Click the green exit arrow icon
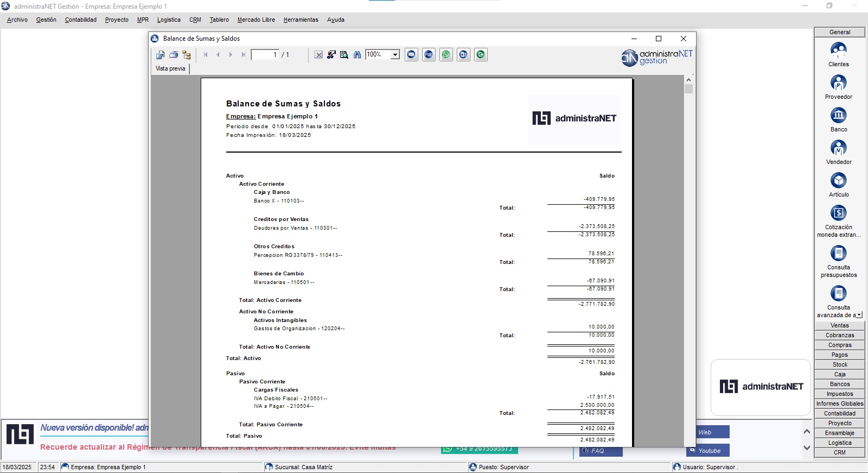This screenshot has width=868, height=473. coord(481,55)
